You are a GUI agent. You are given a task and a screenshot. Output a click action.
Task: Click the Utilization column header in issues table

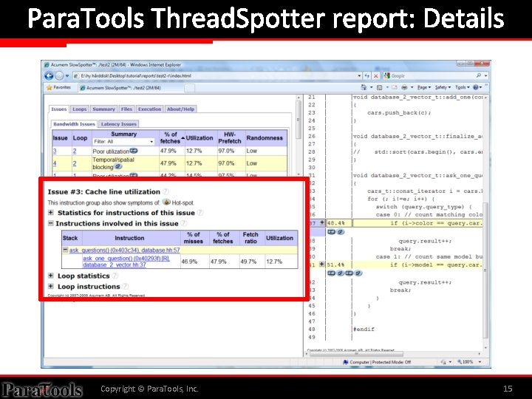(x=199, y=138)
